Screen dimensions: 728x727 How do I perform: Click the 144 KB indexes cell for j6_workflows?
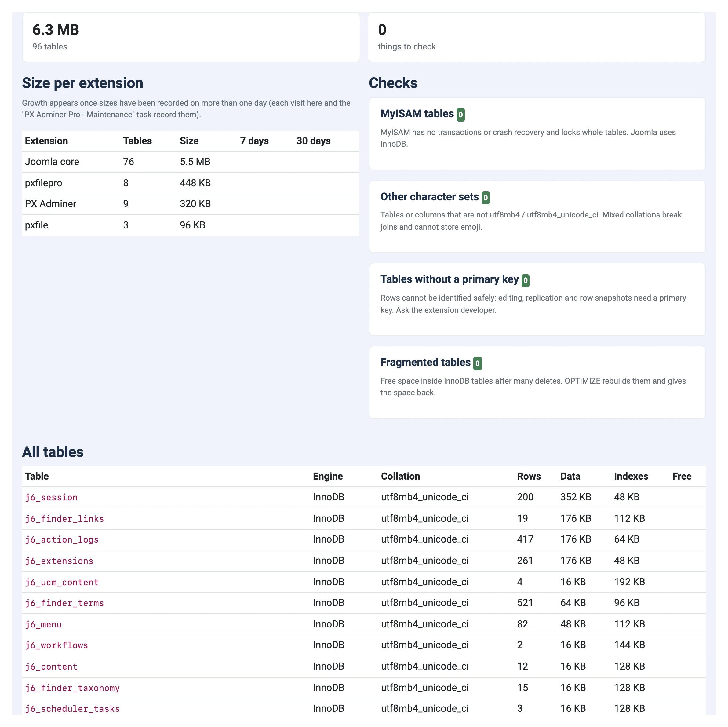point(629,645)
